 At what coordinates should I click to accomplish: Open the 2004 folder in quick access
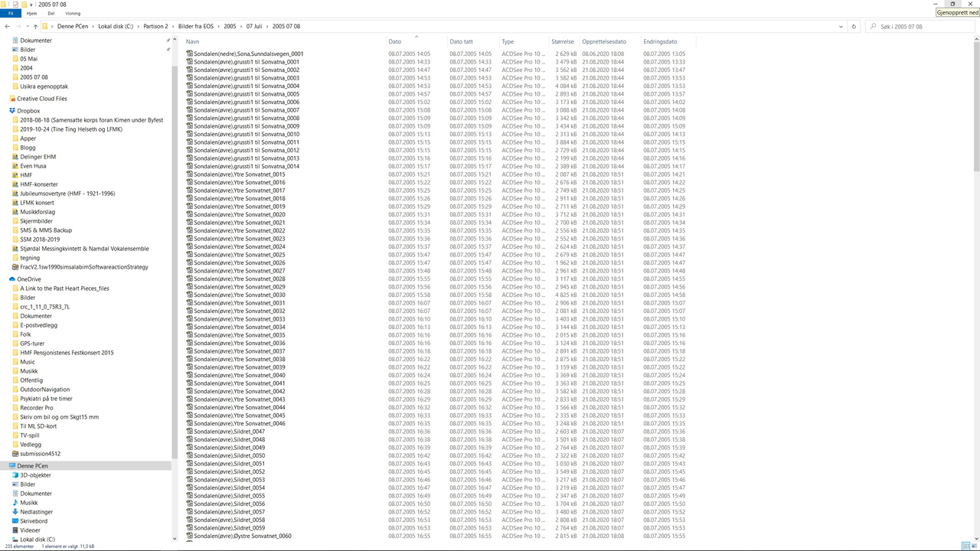[x=26, y=68]
